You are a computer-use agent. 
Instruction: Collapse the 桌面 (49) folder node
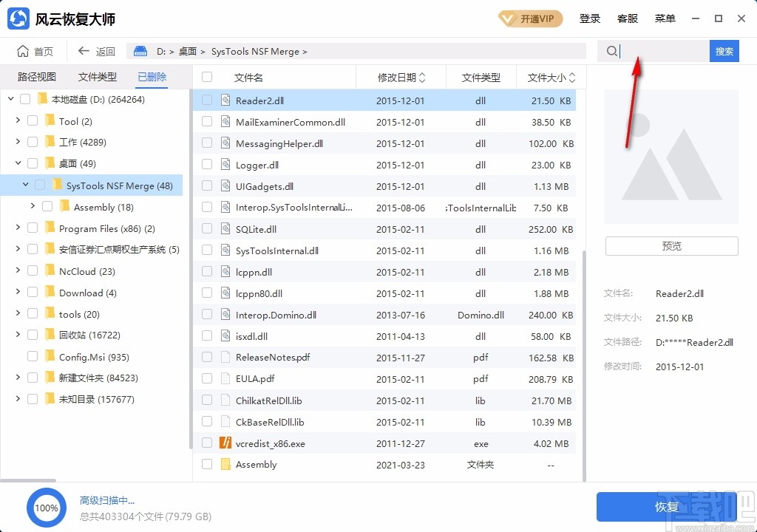pyautogui.click(x=18, y=163)
